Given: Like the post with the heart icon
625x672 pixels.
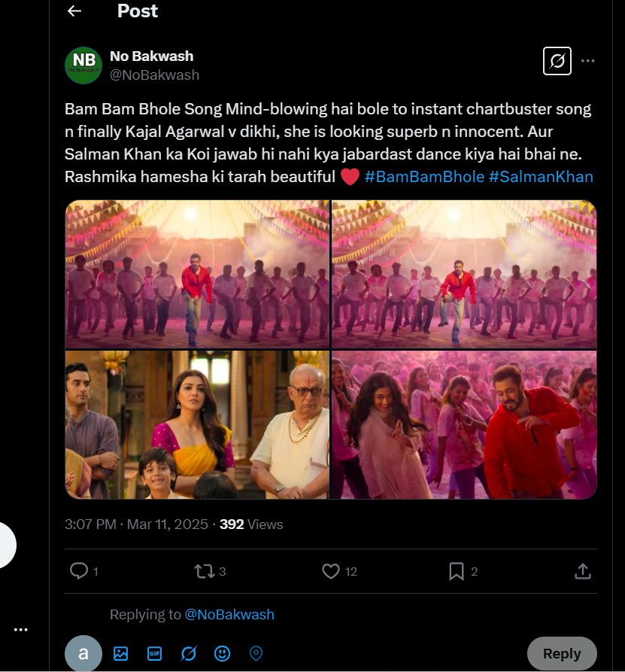Looking at the screenshot, I should coord(331,572).
